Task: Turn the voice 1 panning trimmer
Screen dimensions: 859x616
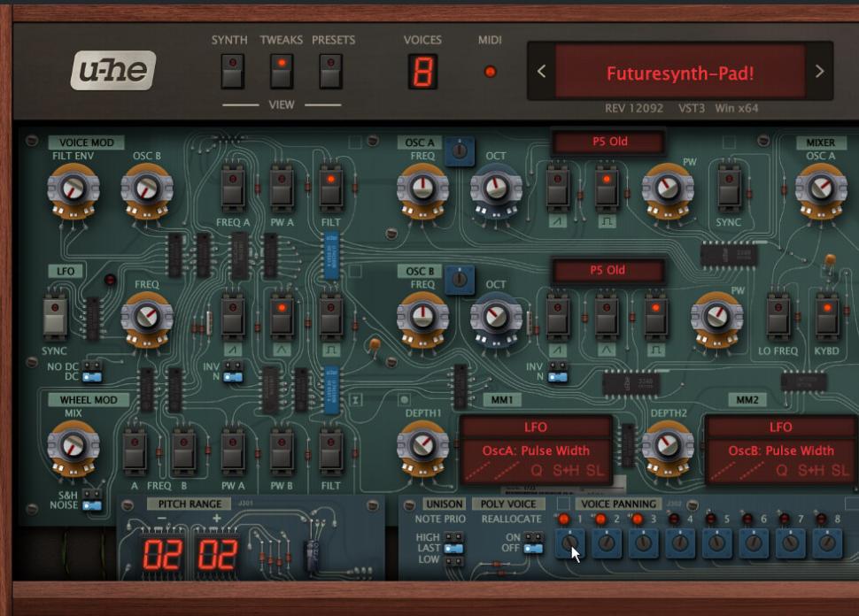Action: [x=570, y=543]
